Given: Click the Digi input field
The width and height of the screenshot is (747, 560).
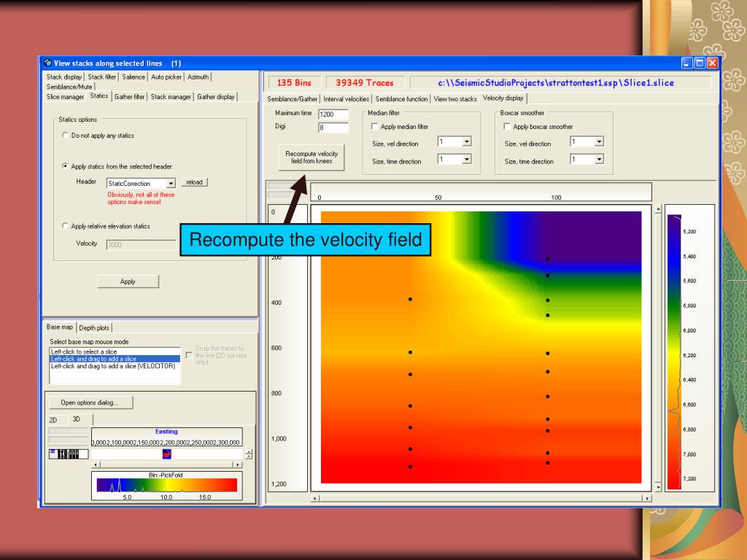Looking at the screenshot, I should click(x=333, y=127).
